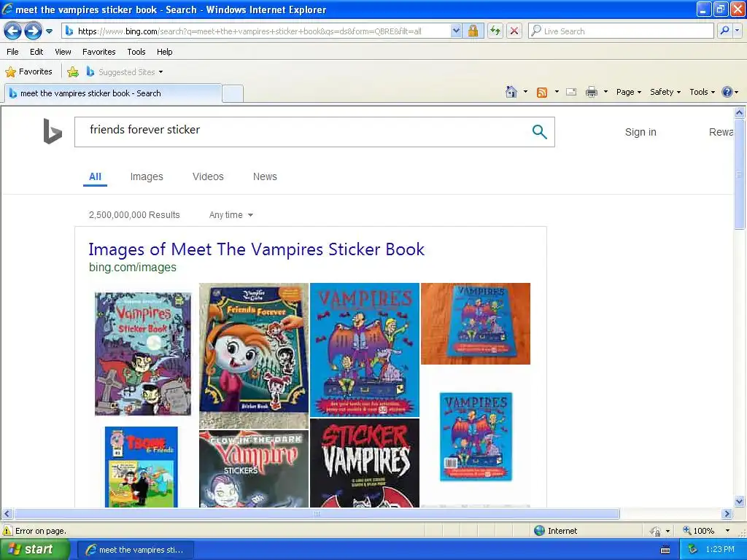
Task: Click the horizontal scrollbar right arrow
Action: coord(727,514)
